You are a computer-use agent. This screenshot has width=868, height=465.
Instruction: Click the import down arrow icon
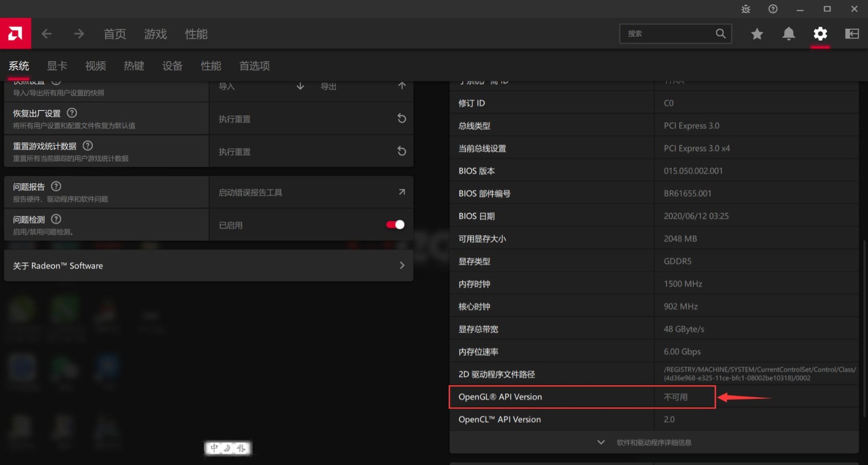(x=300, y=86)
